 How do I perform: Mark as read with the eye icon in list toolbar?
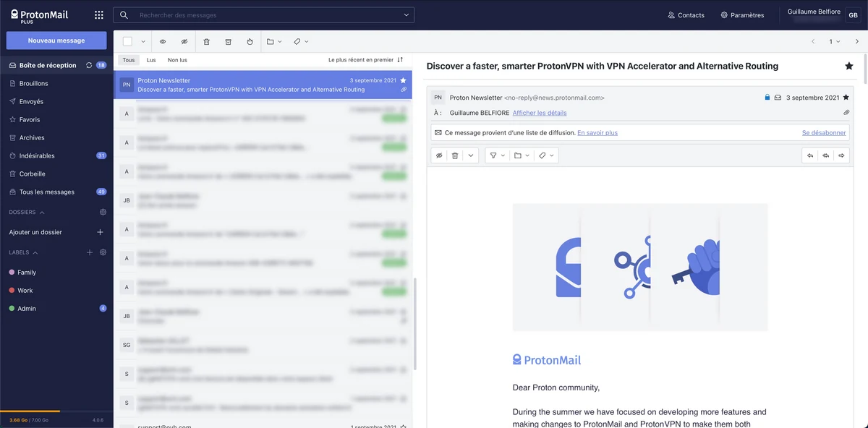point(163,42)
